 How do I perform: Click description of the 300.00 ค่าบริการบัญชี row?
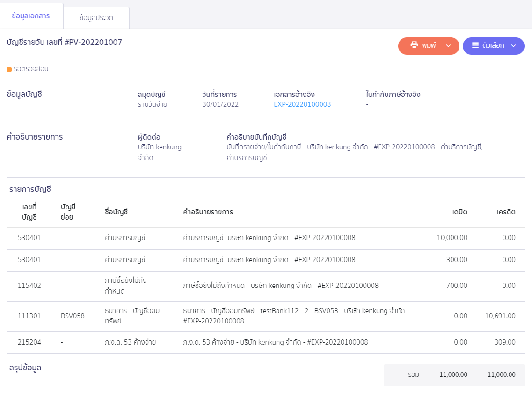tap(269, 260)
